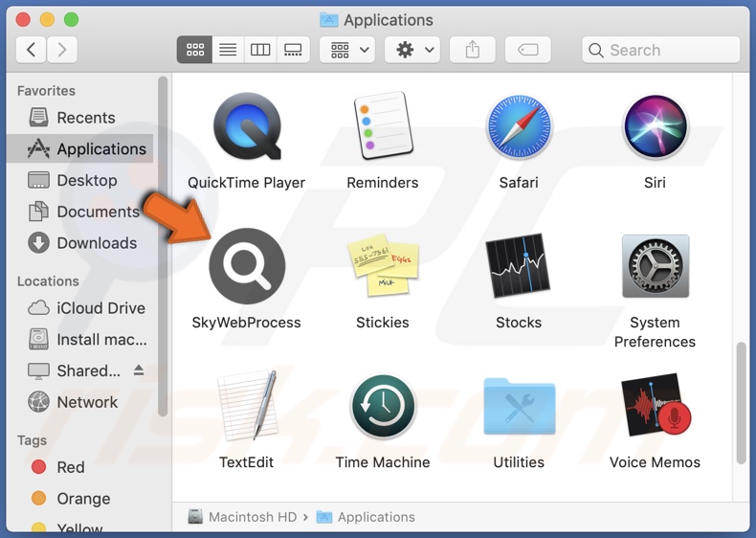Eject the Shared... volume
This screenshot has height=538, width=756.
pyautogui.click(x=139, y=370)
